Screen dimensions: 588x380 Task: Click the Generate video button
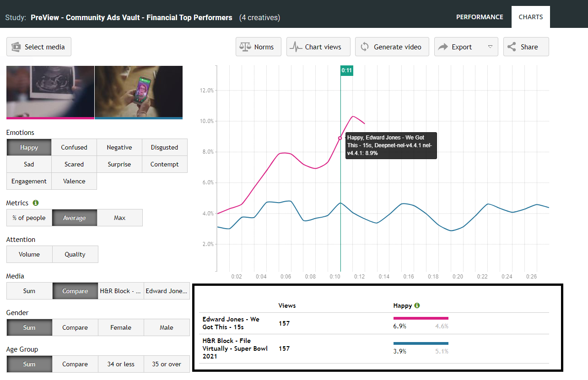[x=392, y=47]
